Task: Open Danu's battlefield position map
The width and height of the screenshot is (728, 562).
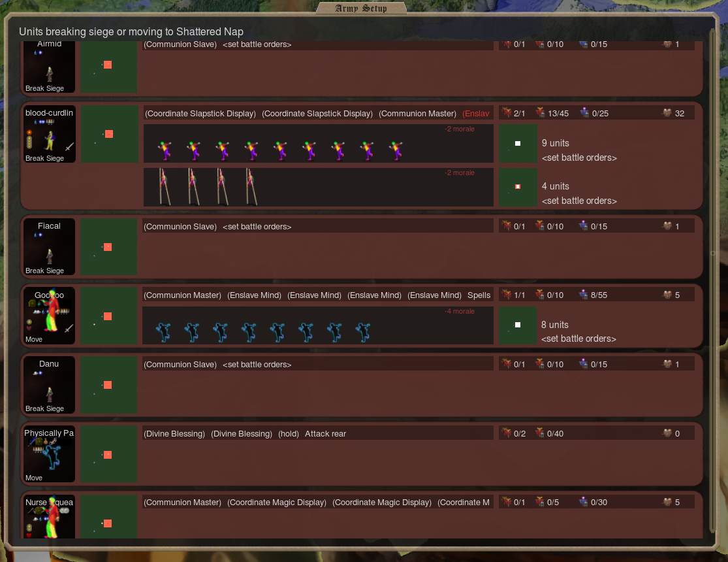Action: pos(108,385)
